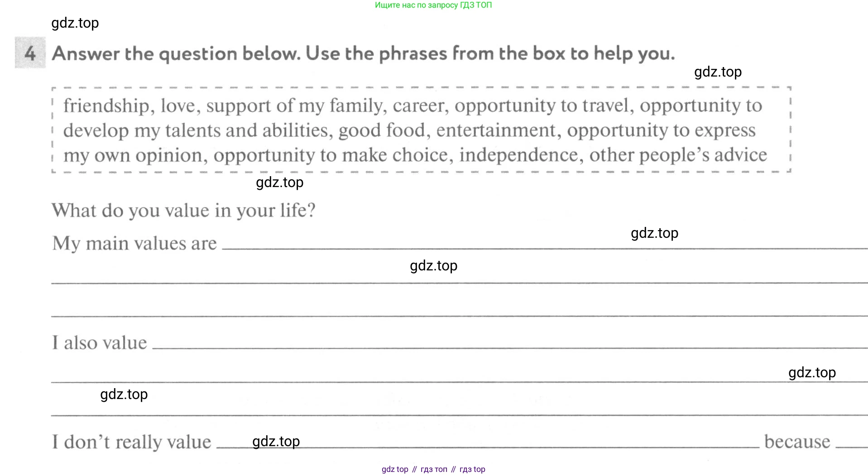This screenshot has width=868, height=476.
Task: Click the heading 'Answer the question below'
Action: 363,53
